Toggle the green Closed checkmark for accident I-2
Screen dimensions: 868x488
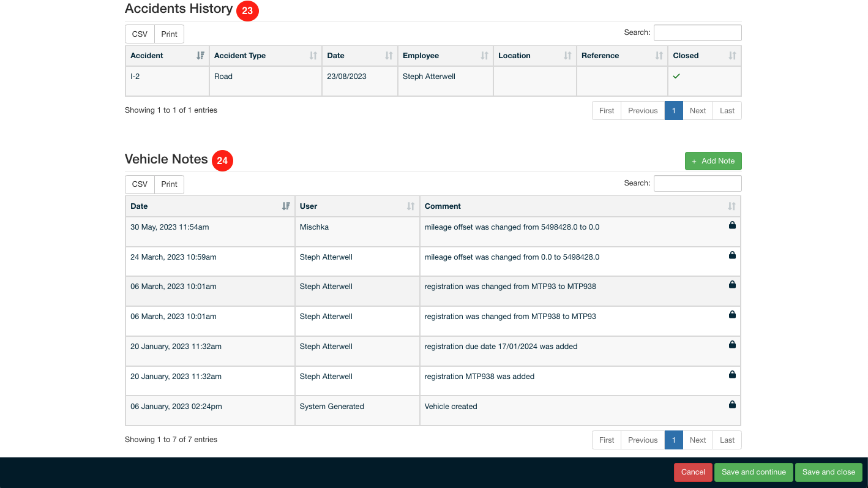(x=675, y=76)
